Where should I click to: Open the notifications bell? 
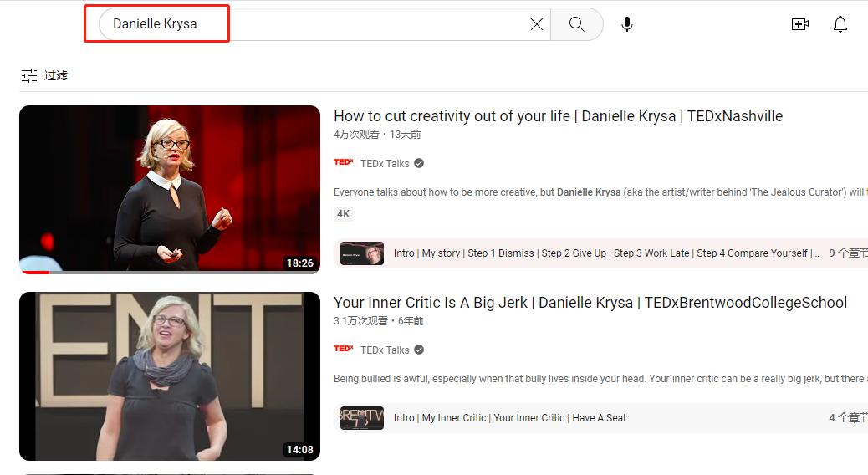pyautogui.click(x=840, y=24)
